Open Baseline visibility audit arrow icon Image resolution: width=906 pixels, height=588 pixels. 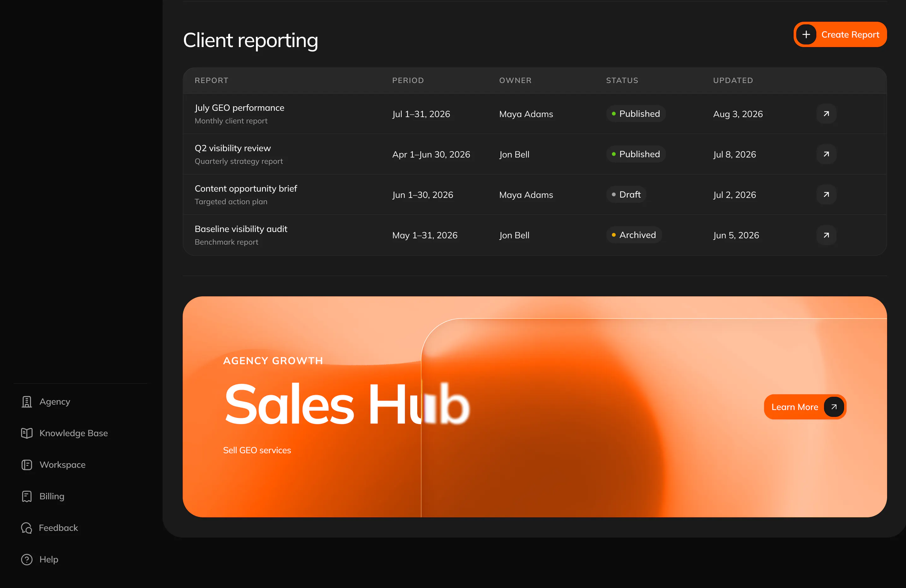tap(826, 235)
